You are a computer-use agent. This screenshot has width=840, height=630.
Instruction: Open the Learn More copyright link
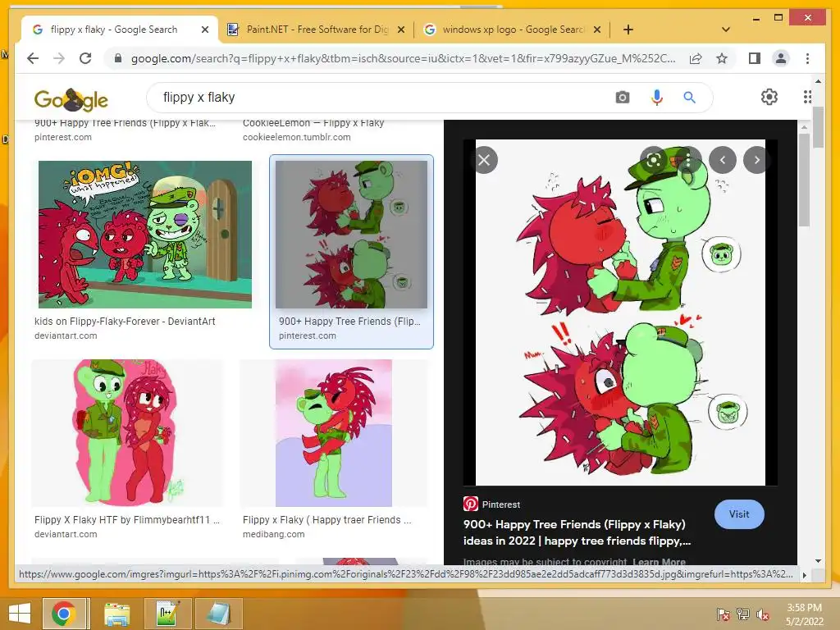tap(659, 561)
